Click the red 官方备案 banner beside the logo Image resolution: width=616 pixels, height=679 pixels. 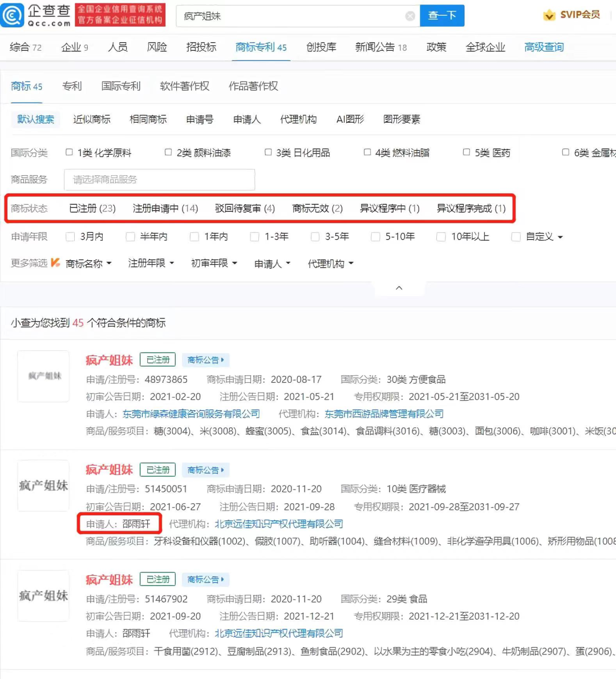120,15
